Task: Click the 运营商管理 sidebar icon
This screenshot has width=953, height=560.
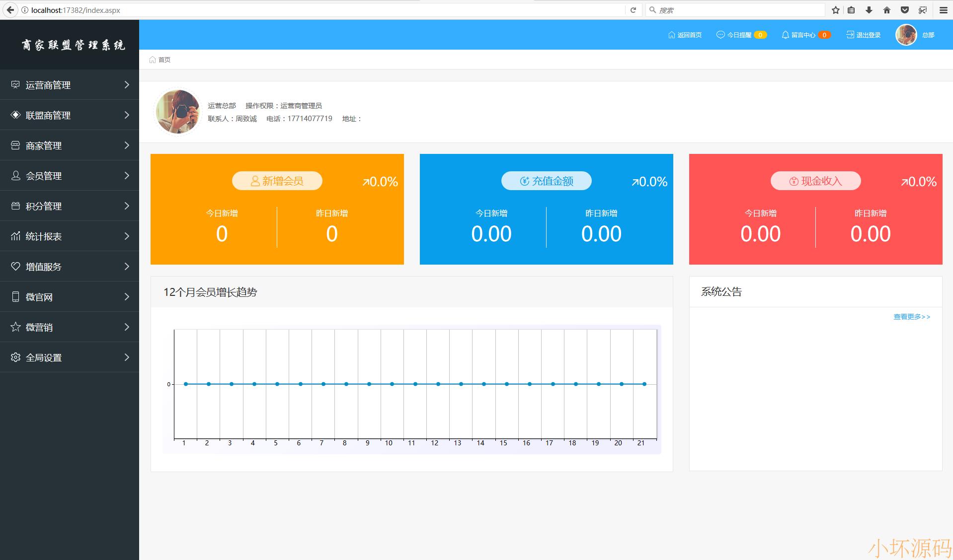Action: coord(15,85)
